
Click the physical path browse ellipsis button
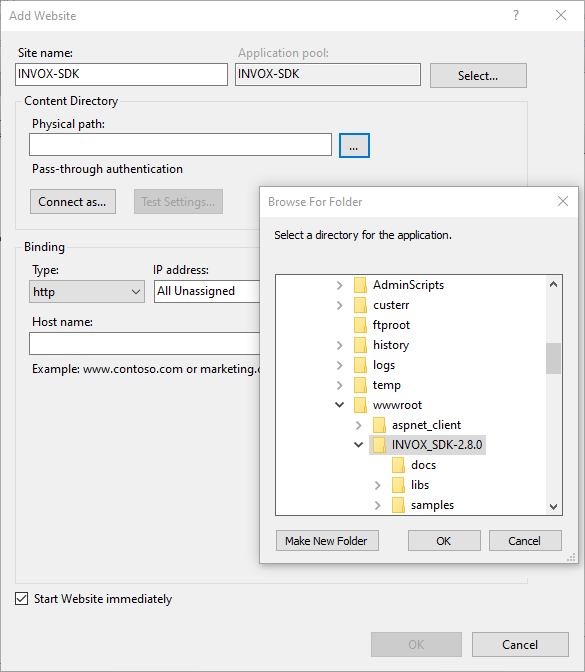(x=354, y=146)
